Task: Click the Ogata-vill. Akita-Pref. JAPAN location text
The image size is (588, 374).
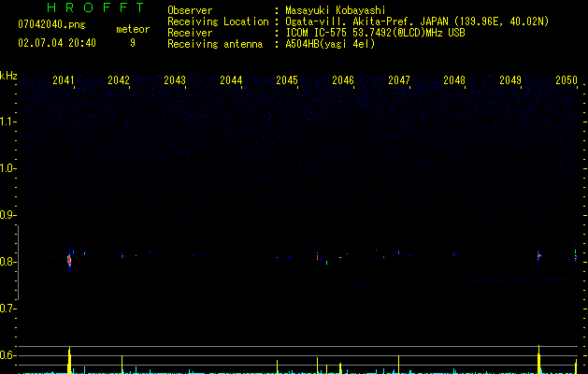Action: (x=417, y=22)
